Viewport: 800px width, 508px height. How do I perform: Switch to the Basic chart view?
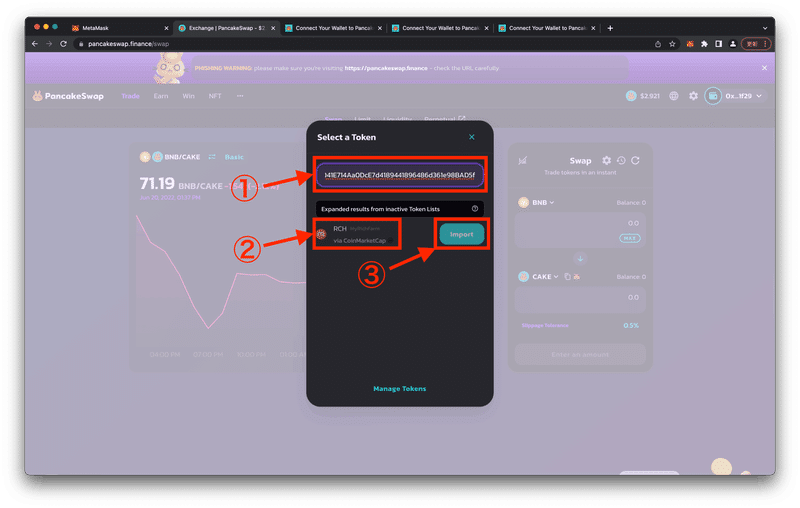tap(234, 157)
